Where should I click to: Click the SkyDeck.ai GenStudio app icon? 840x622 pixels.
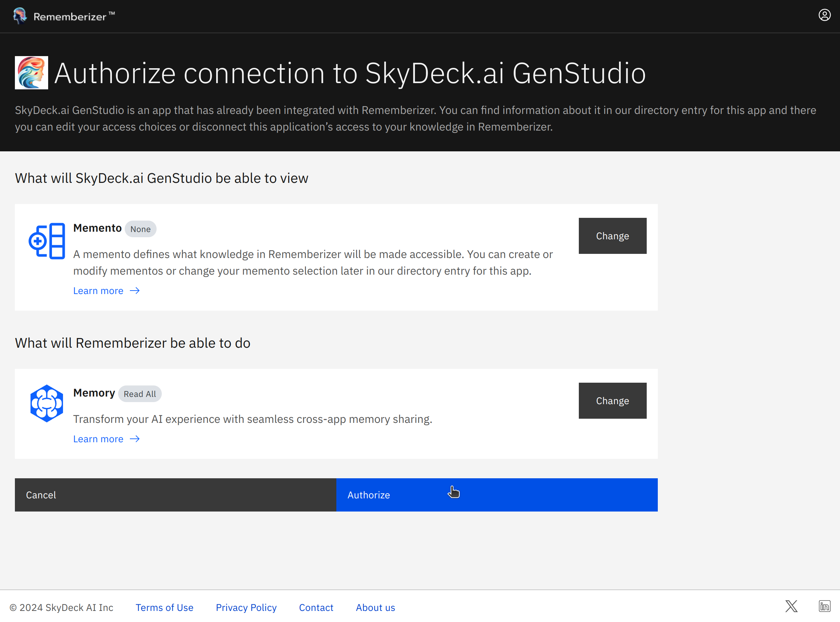pos(32,73)
